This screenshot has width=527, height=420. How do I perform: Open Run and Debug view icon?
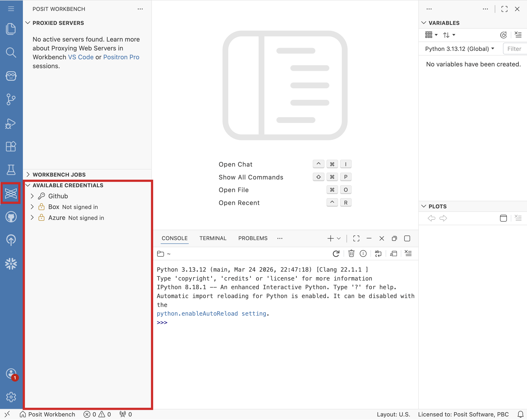click(x=11, y=123)
